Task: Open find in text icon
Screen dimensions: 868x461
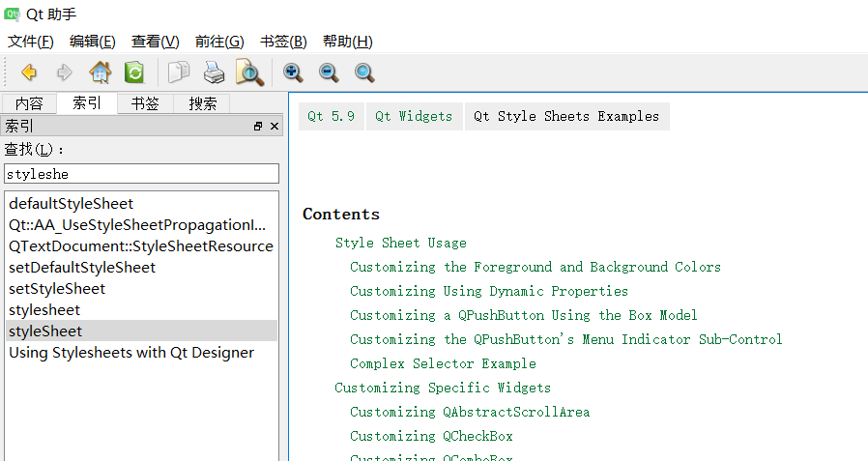Action: pos(249,72)
